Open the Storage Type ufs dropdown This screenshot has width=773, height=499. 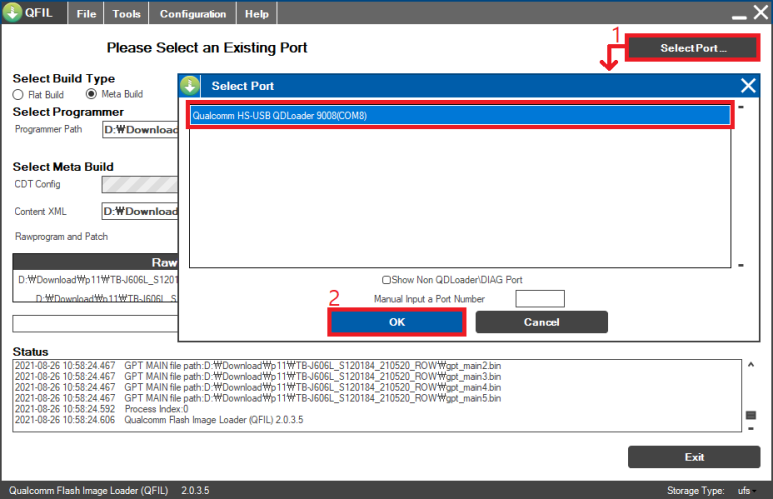pyautogui.click(x=746, y=491)
